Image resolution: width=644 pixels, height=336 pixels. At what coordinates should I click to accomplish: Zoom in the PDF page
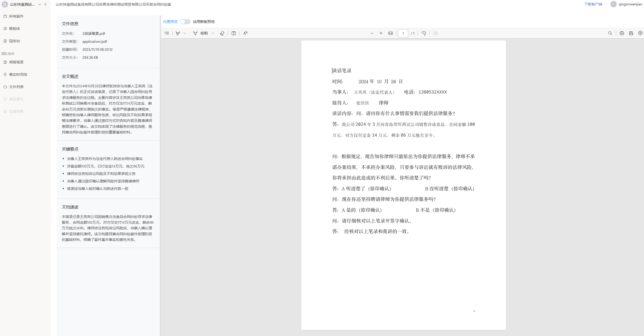(x=381, y=33)
